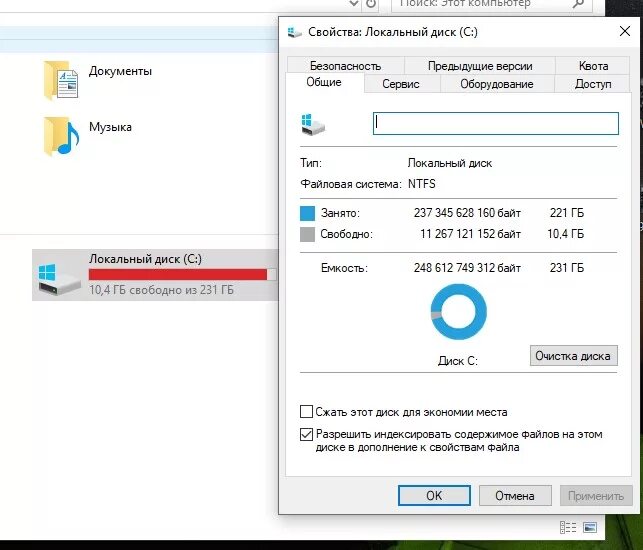Image resolution: width=643 pixels, height=550 pixels.
Task: Click the drive icon beside the name field
Action: 313,125
